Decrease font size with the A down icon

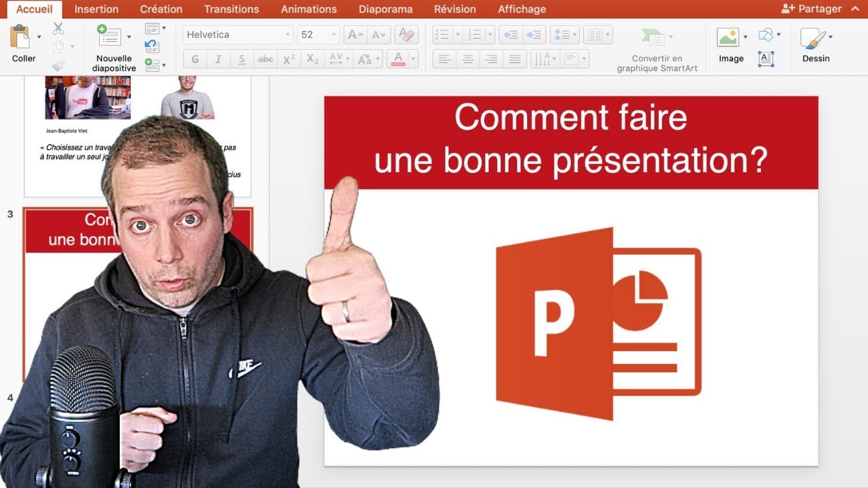(x=378, y=35)
